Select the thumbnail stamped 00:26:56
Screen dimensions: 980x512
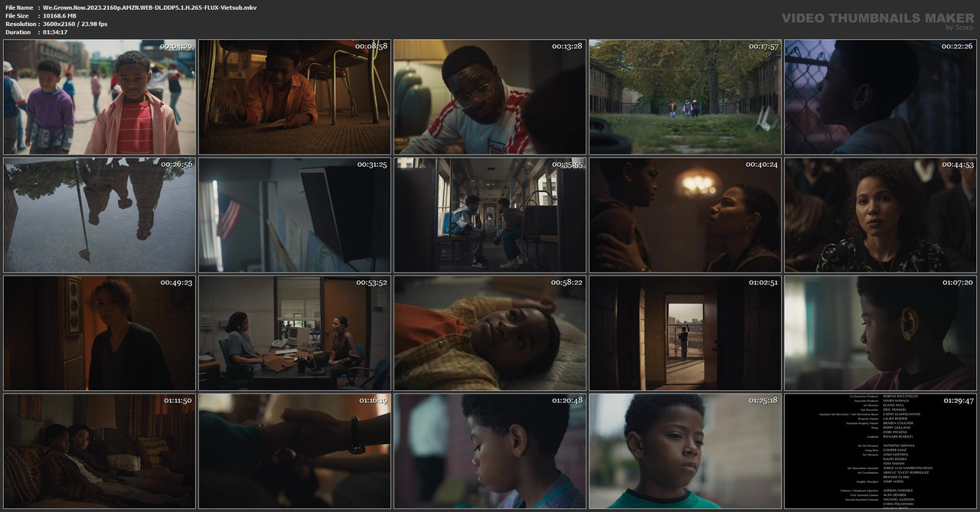pyautogui.click(x=100, y=215)
